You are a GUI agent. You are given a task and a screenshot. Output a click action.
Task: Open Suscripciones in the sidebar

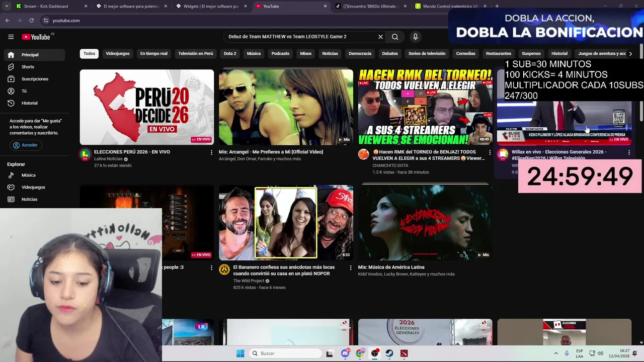pyautogui.click(x=35, y=79)
